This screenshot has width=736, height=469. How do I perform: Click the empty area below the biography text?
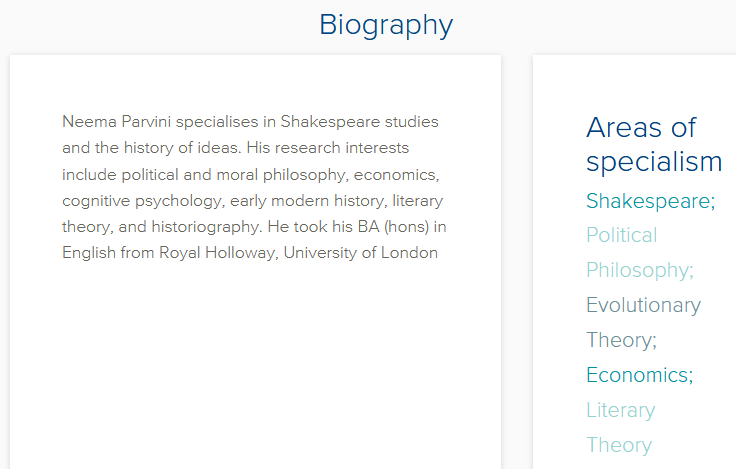(x=255, y=370)
